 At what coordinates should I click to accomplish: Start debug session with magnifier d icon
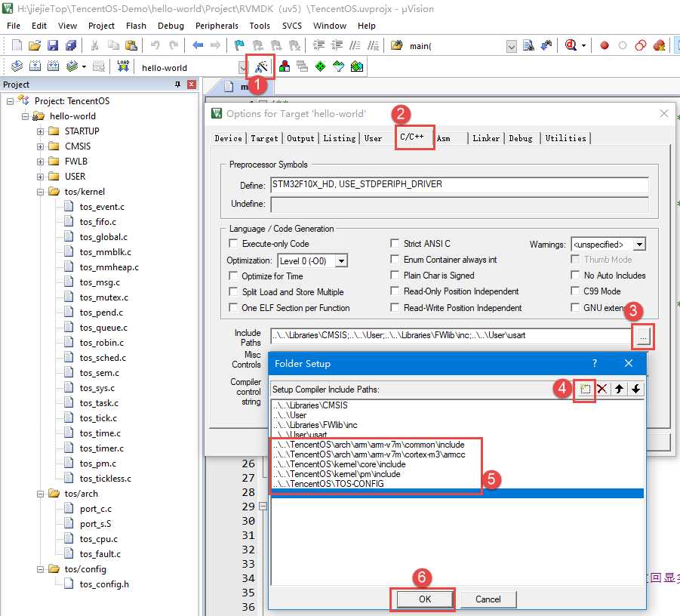571,45
